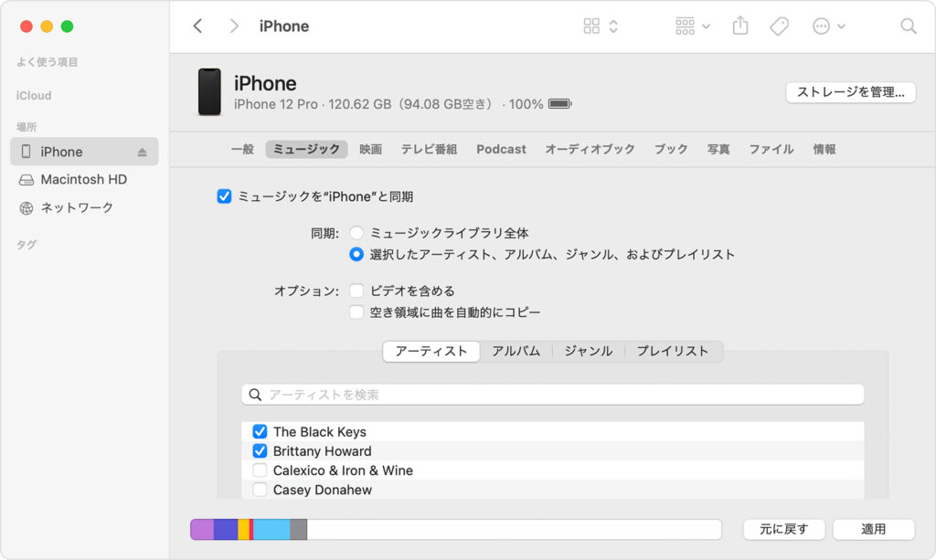Open the icon view switcher dropdown
Screen dimensions: 936x560
click(x=601, y=26)
